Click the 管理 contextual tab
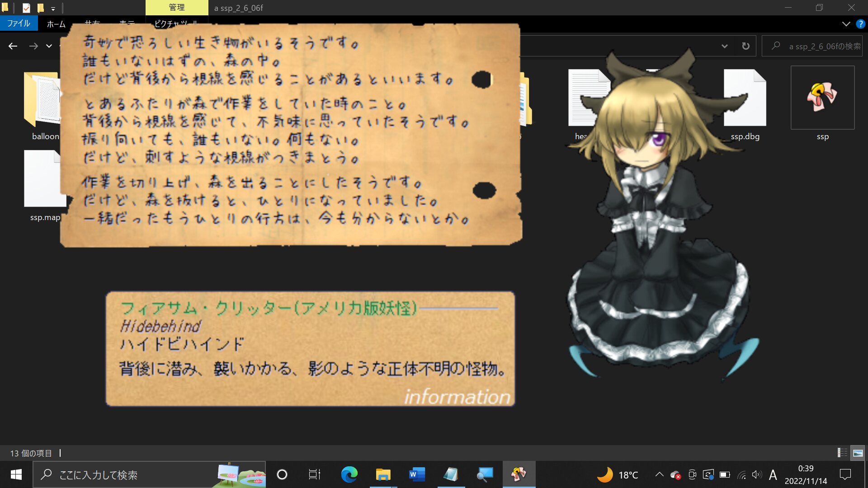 coord(176,8)
